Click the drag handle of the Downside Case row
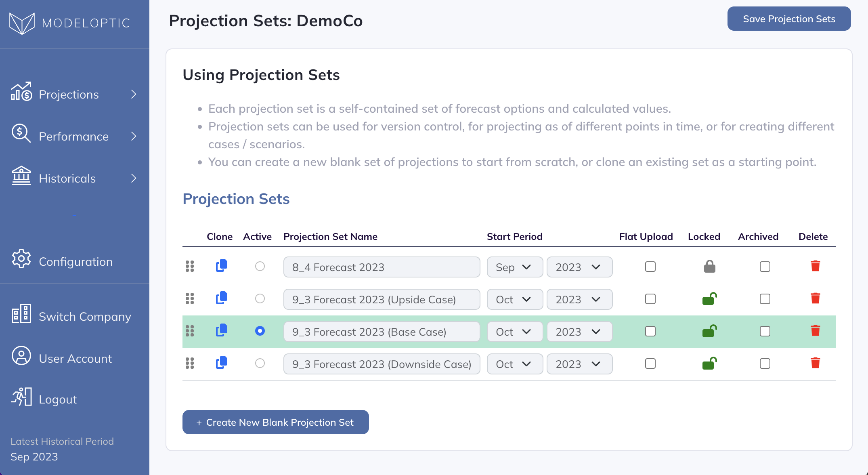Viewport: 868px width, 475px height. [190, 363]
